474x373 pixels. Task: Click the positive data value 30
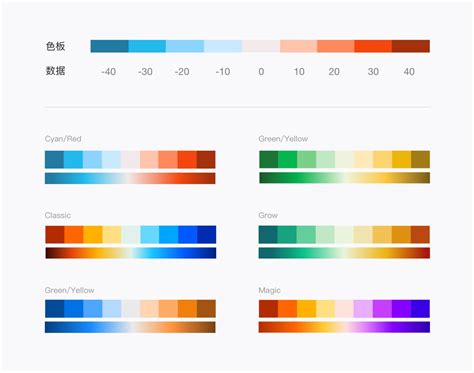373,72
